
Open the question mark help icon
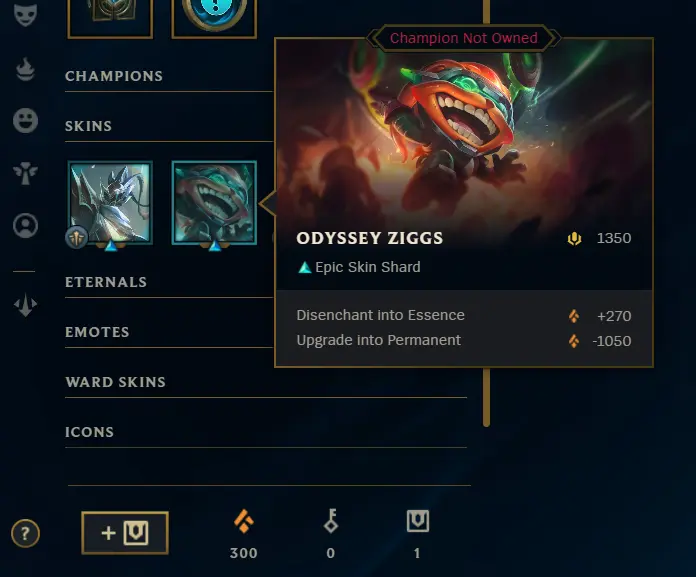[x=25, y=533]
